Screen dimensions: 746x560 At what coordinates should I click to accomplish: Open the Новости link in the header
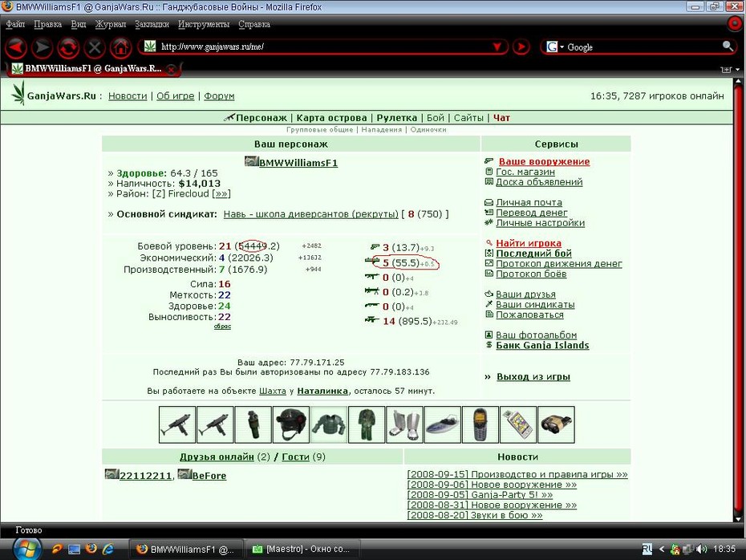(128, 96)
